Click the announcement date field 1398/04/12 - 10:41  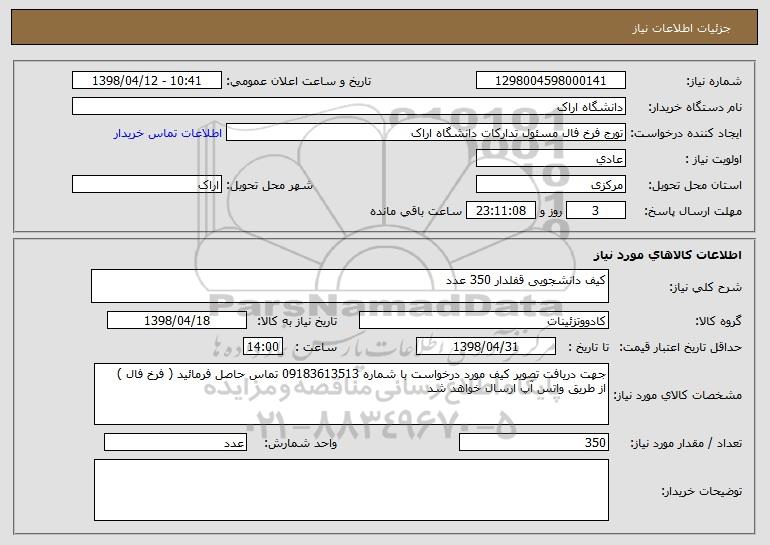[x=147, y=81]
